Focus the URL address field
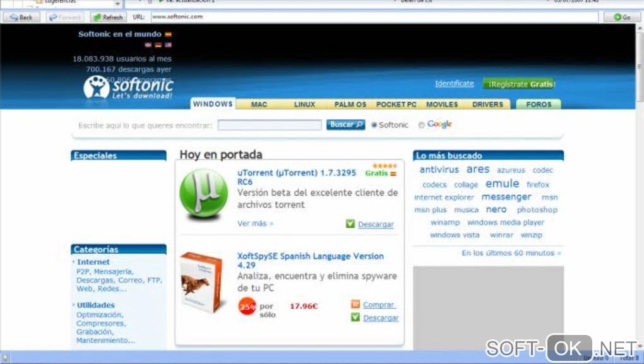 pyautogui.click(x=374, y=17)
